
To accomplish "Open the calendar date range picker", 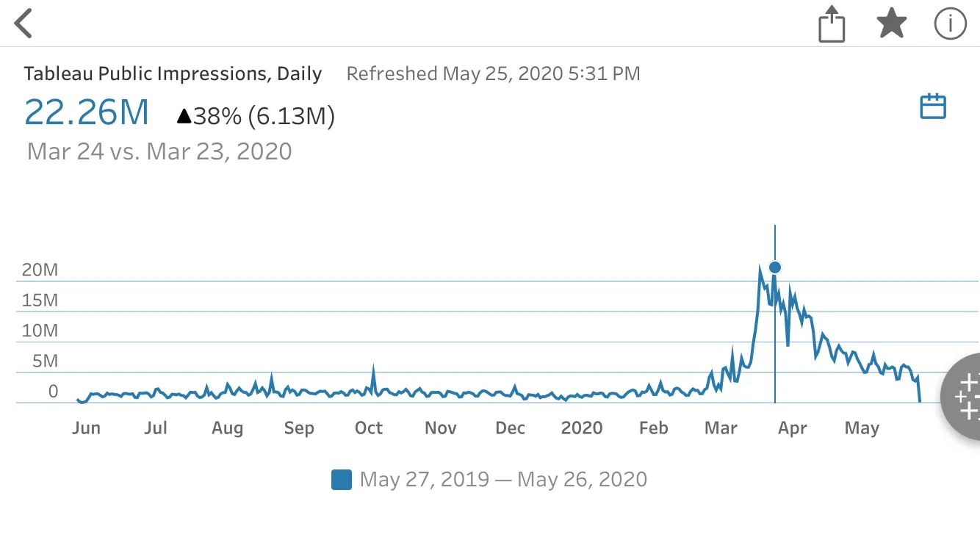I will pyautogui.click(x=933, y=107).
